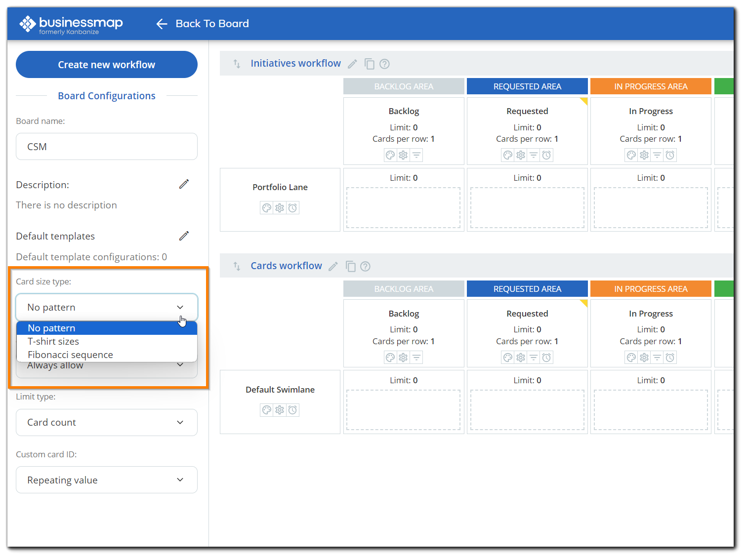The width and height of the screenshot is (747, 560).
Task: Open the Limit type dropdown showing Card count
Action: [x=106, y=422]
